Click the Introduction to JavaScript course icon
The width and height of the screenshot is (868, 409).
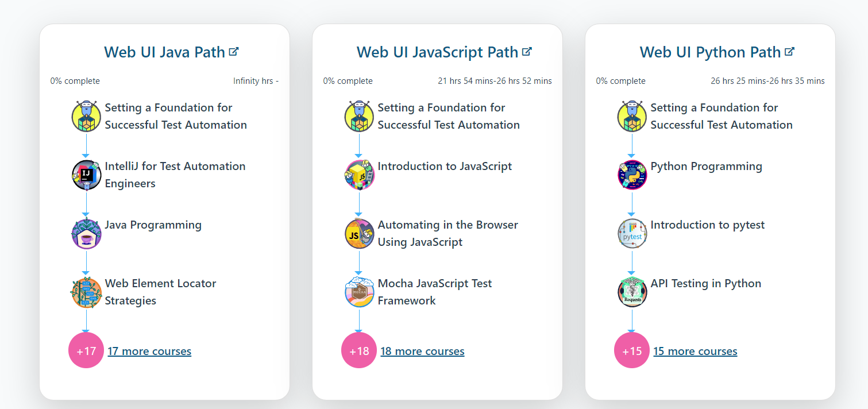(x=359, y=175)
